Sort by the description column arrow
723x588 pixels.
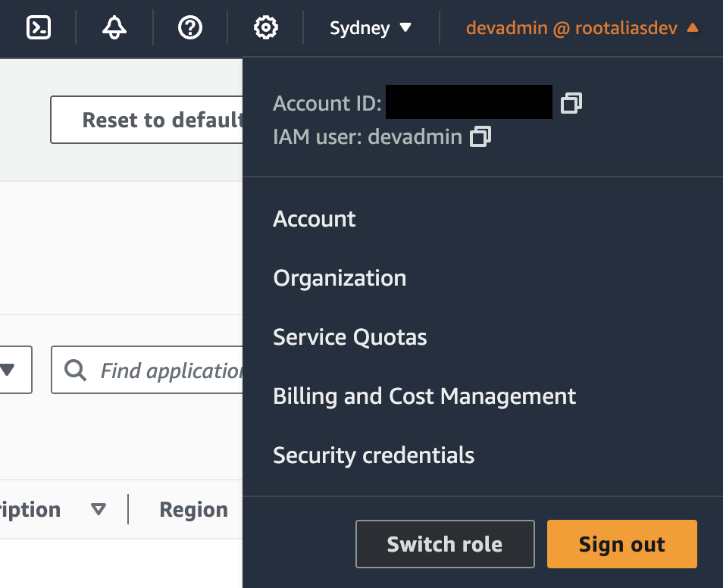point(98,509)
